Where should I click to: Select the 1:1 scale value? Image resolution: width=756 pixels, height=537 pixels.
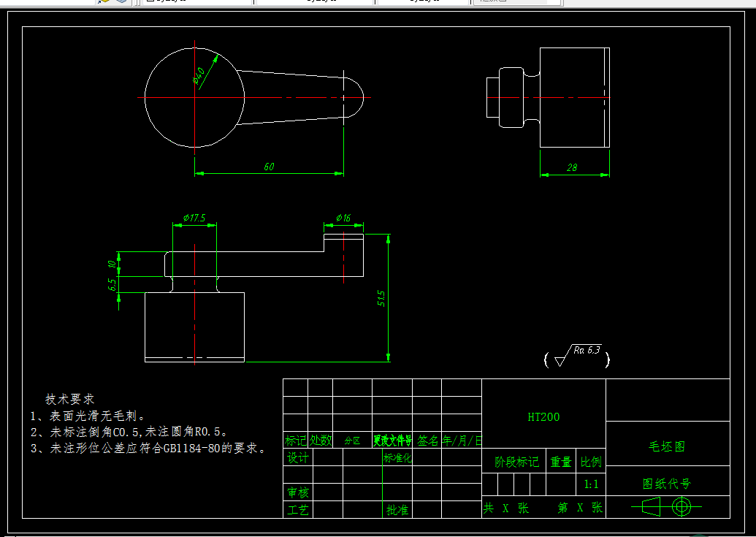coord(591,484)
